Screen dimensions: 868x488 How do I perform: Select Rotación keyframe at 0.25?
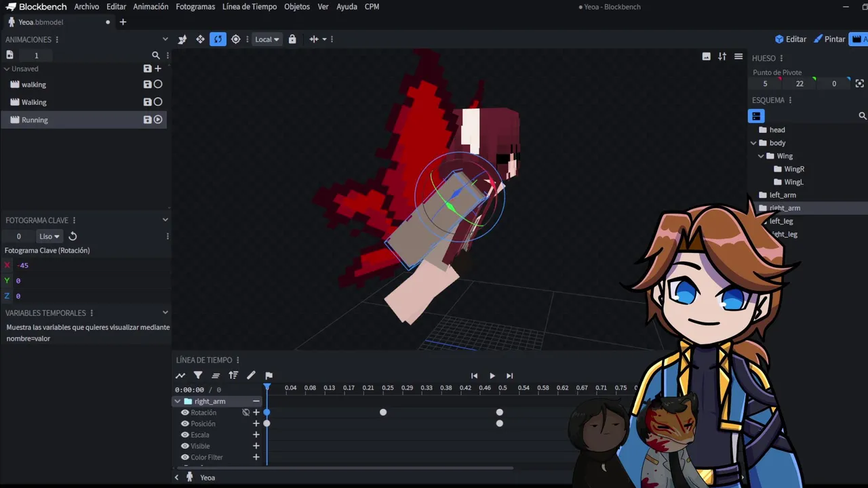(x=383, y=412)
